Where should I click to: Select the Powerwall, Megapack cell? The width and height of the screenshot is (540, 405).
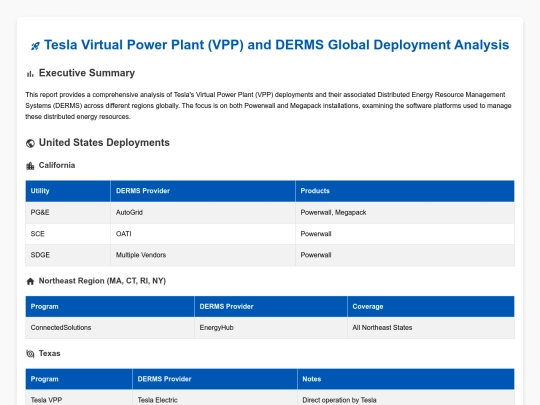(405, 212)
